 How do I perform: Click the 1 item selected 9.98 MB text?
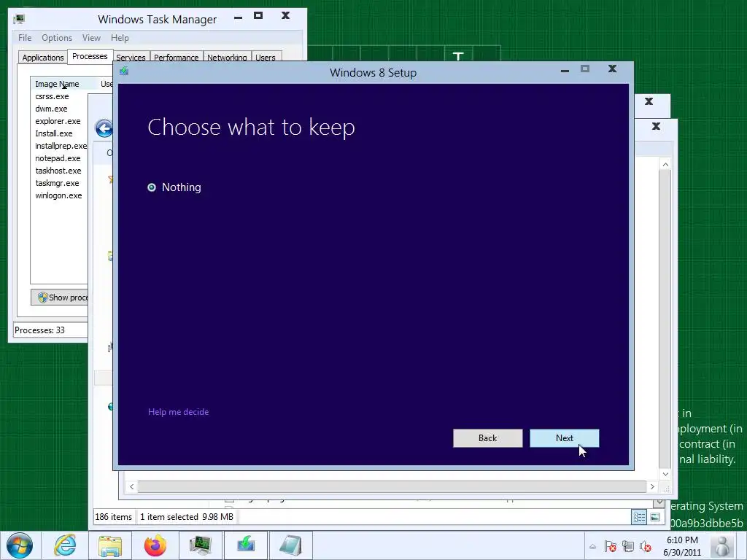187,517
